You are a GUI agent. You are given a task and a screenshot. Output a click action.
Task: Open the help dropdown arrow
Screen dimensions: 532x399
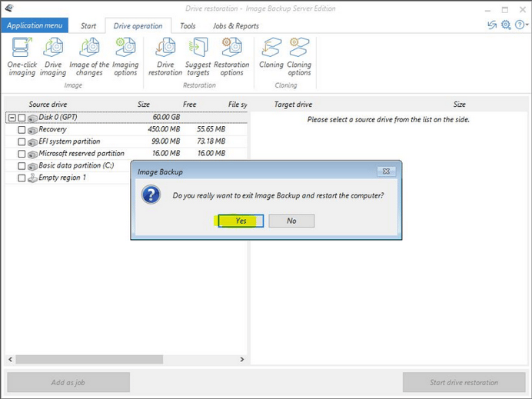(x=527, y=25)
